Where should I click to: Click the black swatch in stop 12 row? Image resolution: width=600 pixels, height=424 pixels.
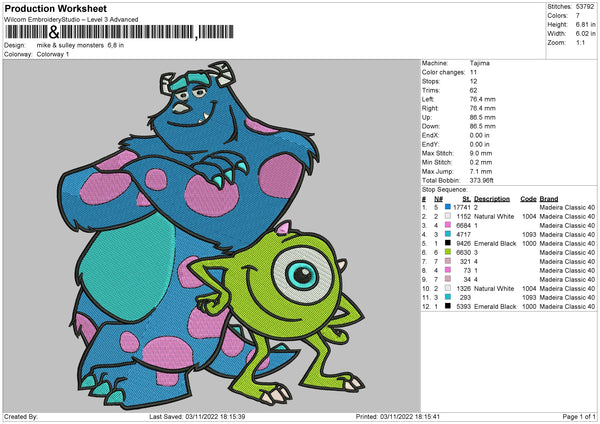point(448,306)
